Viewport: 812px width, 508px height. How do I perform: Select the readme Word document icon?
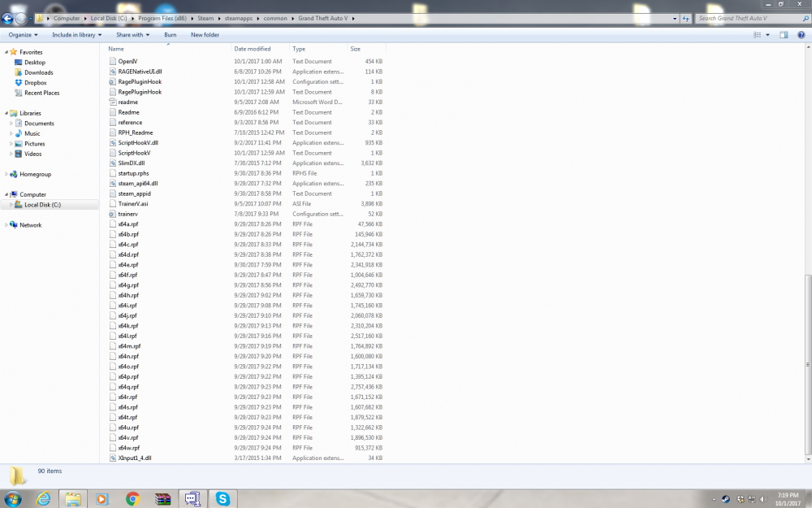click(112, 102)
